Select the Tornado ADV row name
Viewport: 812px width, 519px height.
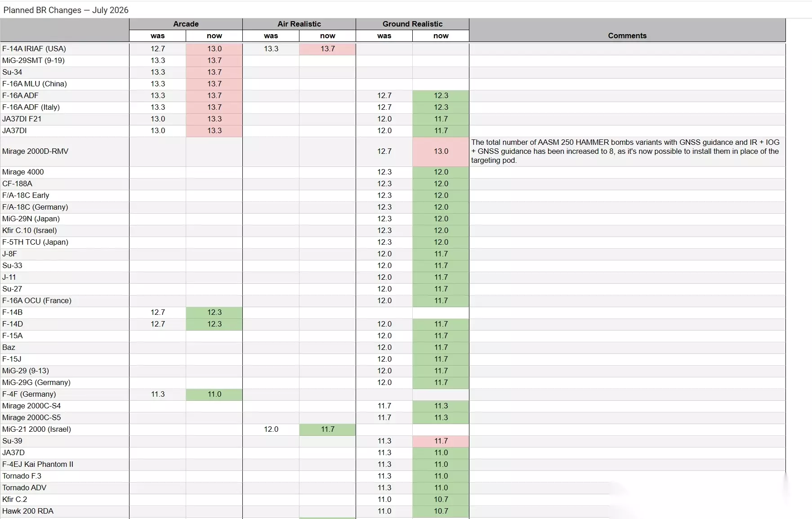click(24, 488)
